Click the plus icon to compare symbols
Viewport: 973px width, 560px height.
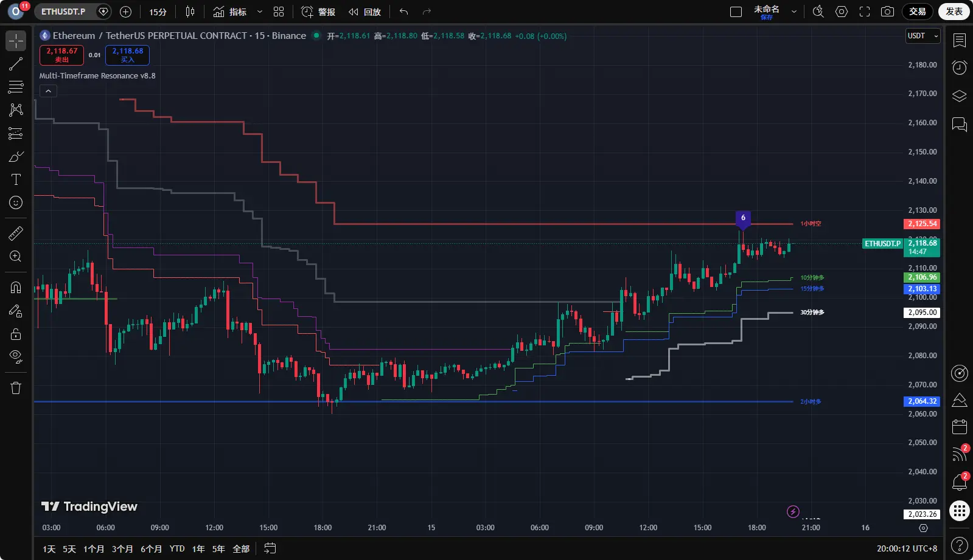(126, 12)
